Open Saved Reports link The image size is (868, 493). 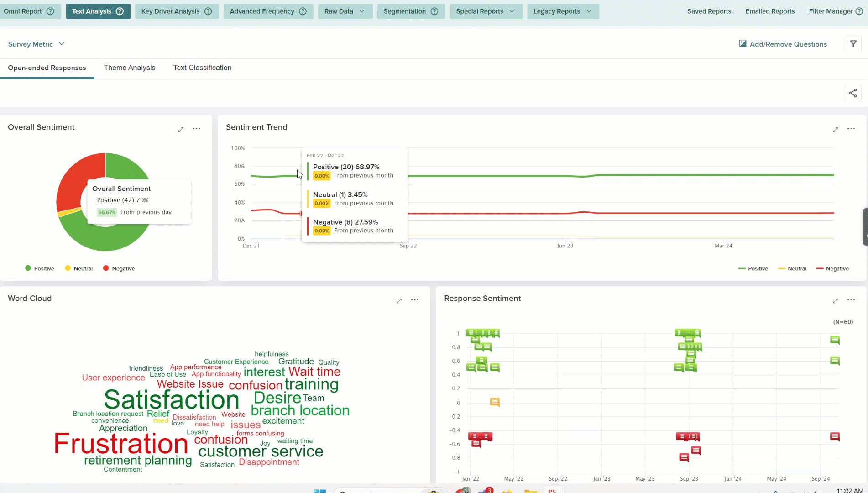pyautogui.click(x=709, y=11)
